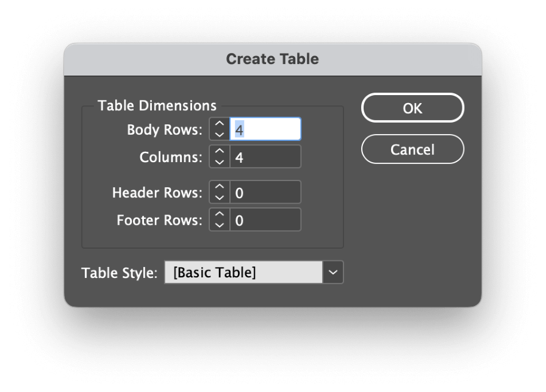The height and width of the screenshot is (392, 546).
Task: Select the [Basic Table] style combo box
Action: point(244,272)
